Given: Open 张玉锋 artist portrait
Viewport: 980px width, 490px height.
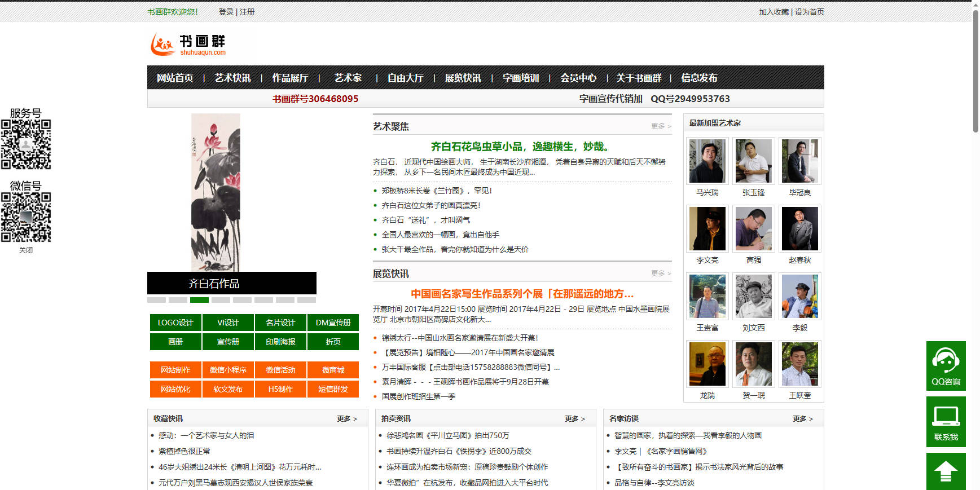Looking at the screenshot, I should click(x=754, y=161).
